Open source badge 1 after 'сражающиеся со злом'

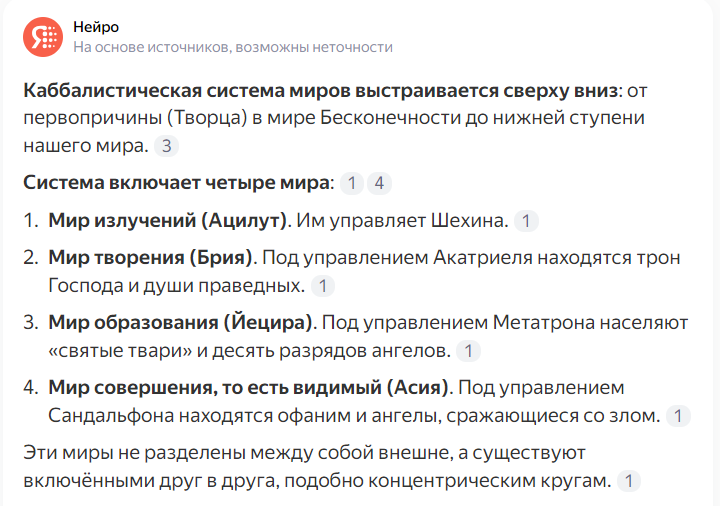[x=678, y=416]
